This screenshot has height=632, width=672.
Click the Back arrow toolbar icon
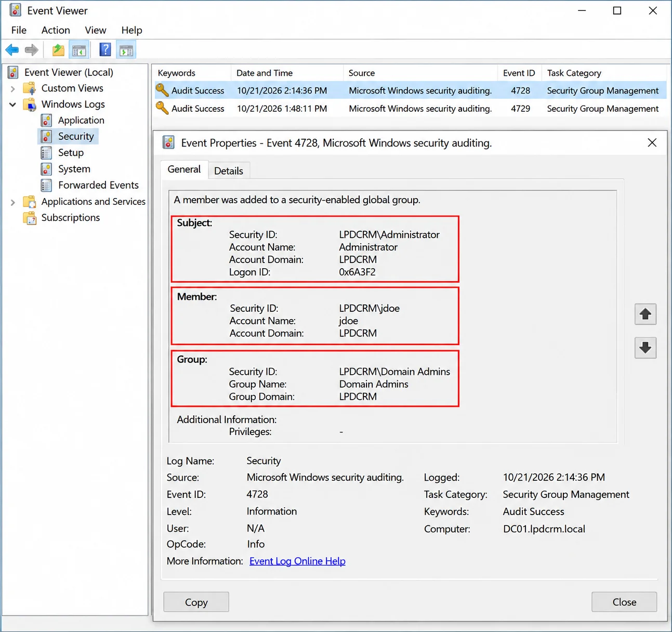[12, 50]
